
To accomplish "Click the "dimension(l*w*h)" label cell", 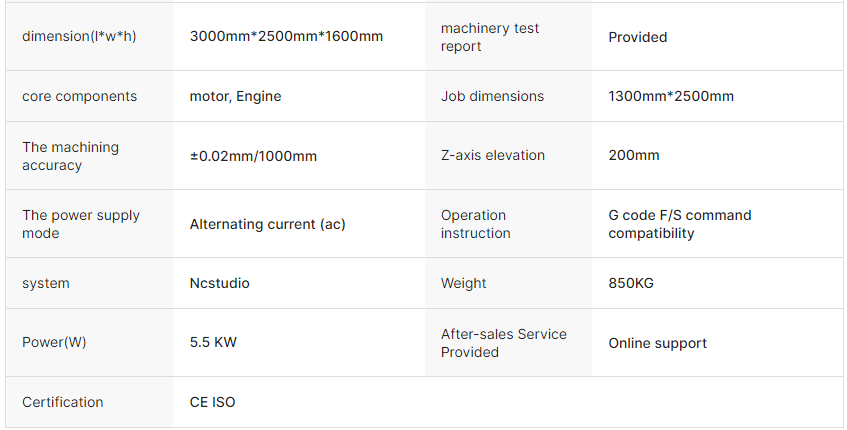I will 79,37.
